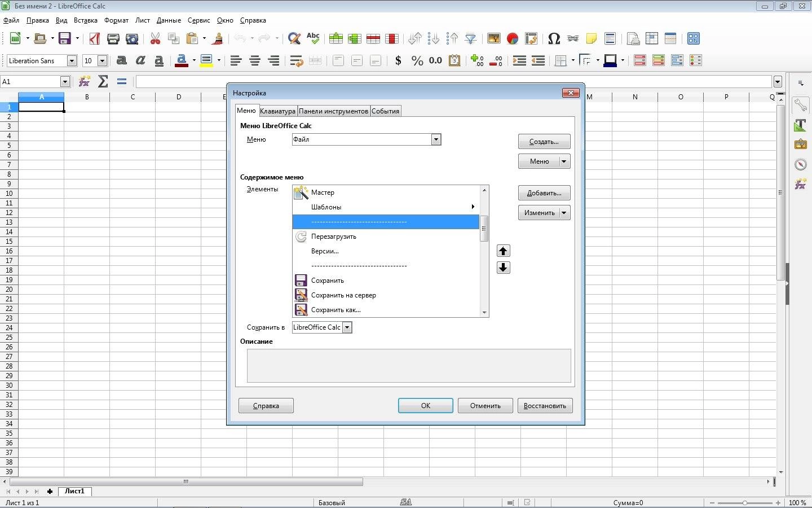Select the Перезагрузить list entry

tap(386, 237)
